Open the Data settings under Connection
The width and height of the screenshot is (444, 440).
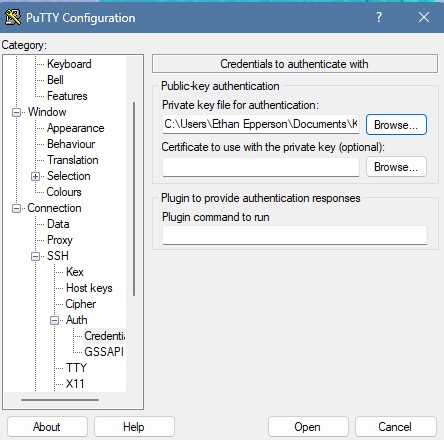coord(58,224)
